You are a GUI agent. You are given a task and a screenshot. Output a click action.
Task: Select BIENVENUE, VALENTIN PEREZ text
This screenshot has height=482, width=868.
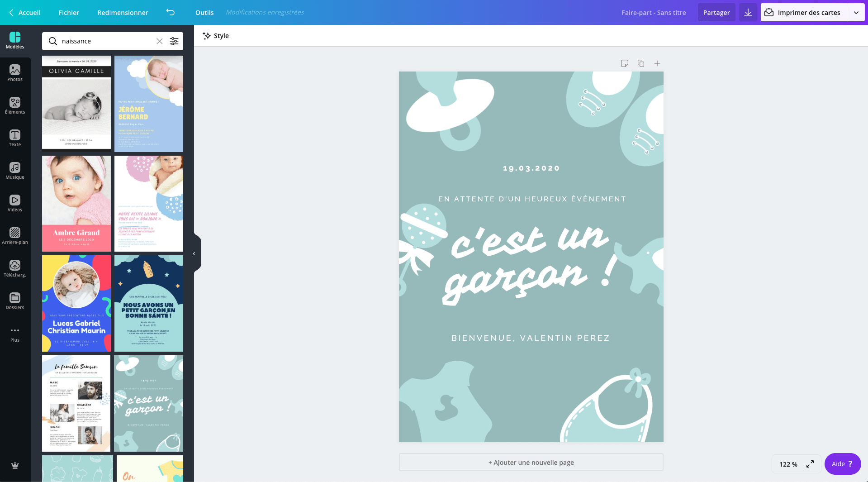click(531, 338)
